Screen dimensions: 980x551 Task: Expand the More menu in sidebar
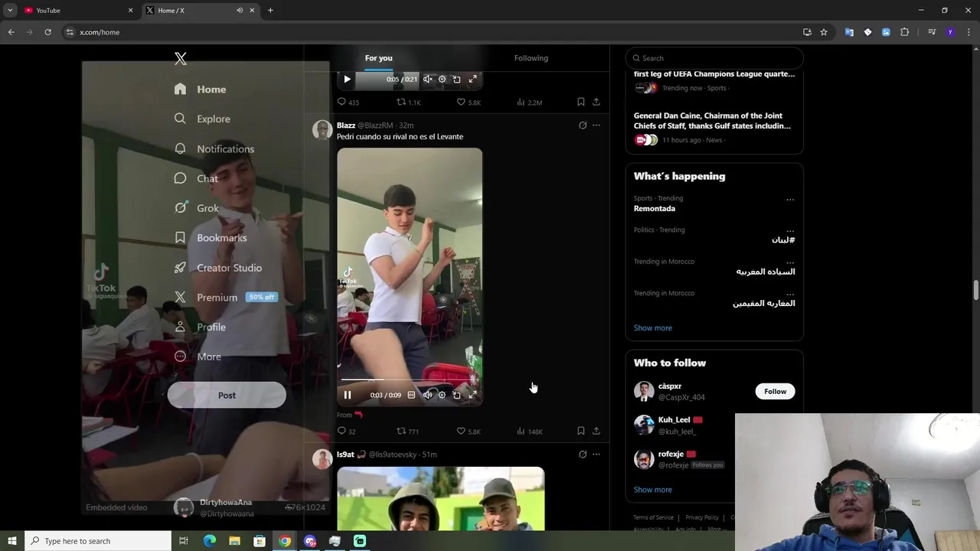(x=198, y=357)
